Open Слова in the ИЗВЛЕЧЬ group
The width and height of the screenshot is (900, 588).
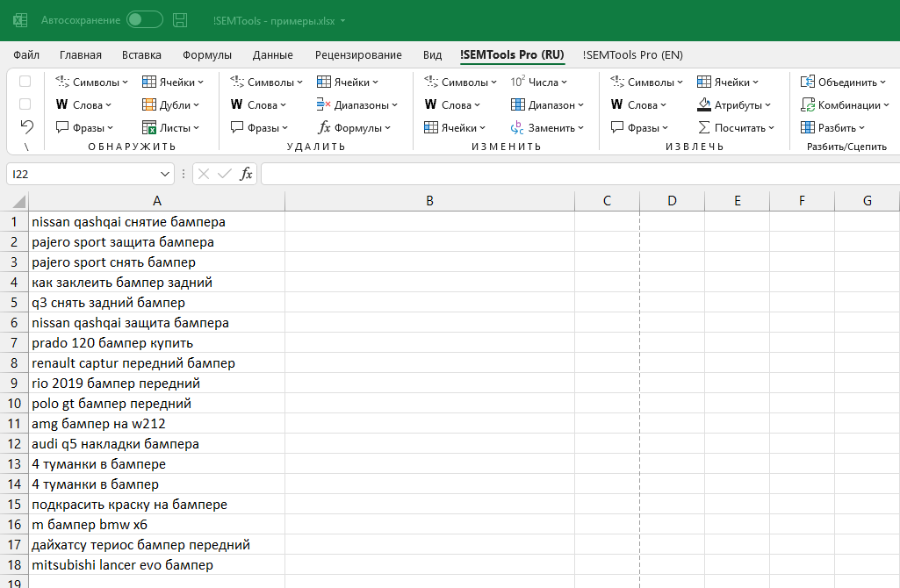638,105
